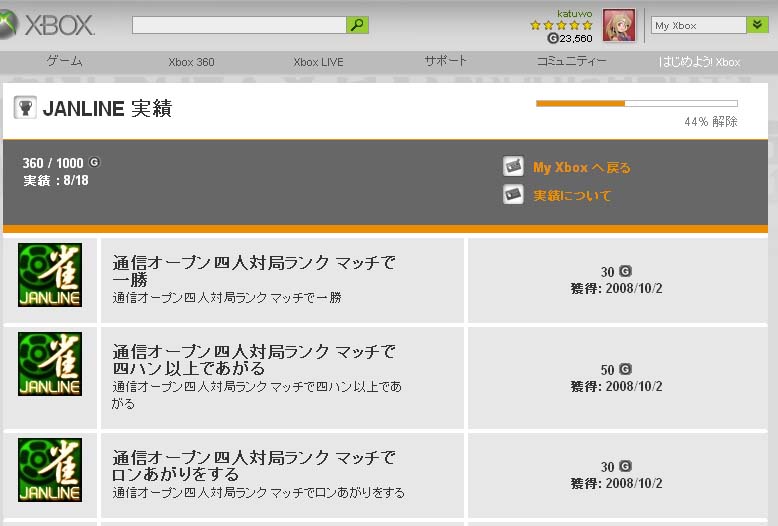
Task: Click the 44% 解除 text
Action: coord(711,122)
